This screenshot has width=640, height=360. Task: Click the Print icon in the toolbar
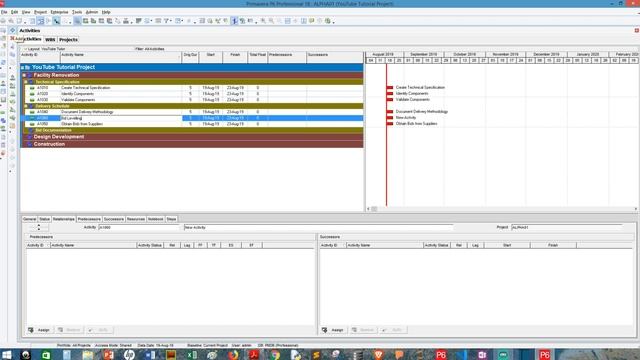(3, 21)
